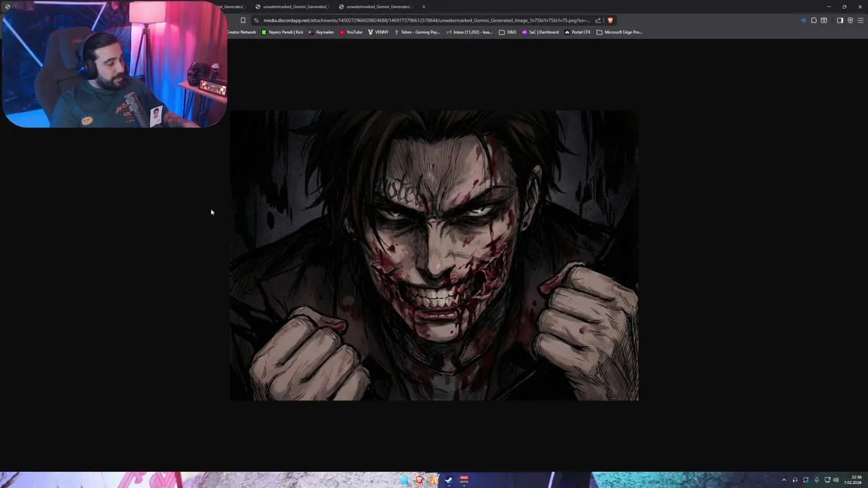
Task: Open Windows Start button on taskbar
Action: coord(405,480)
